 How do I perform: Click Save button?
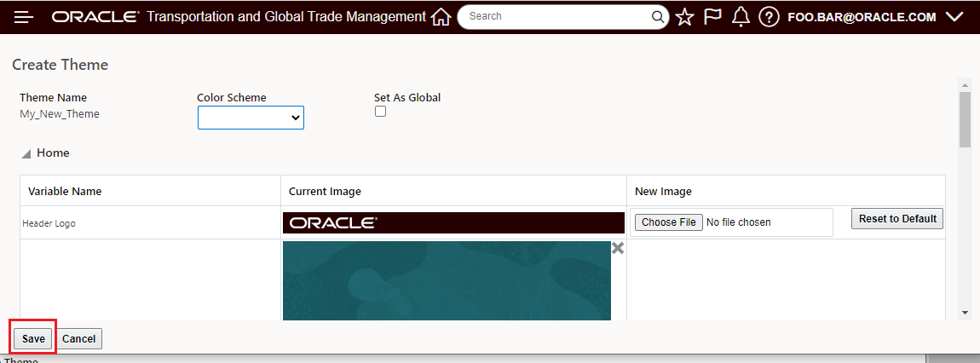pyautogui.click(x=34, y=338)
